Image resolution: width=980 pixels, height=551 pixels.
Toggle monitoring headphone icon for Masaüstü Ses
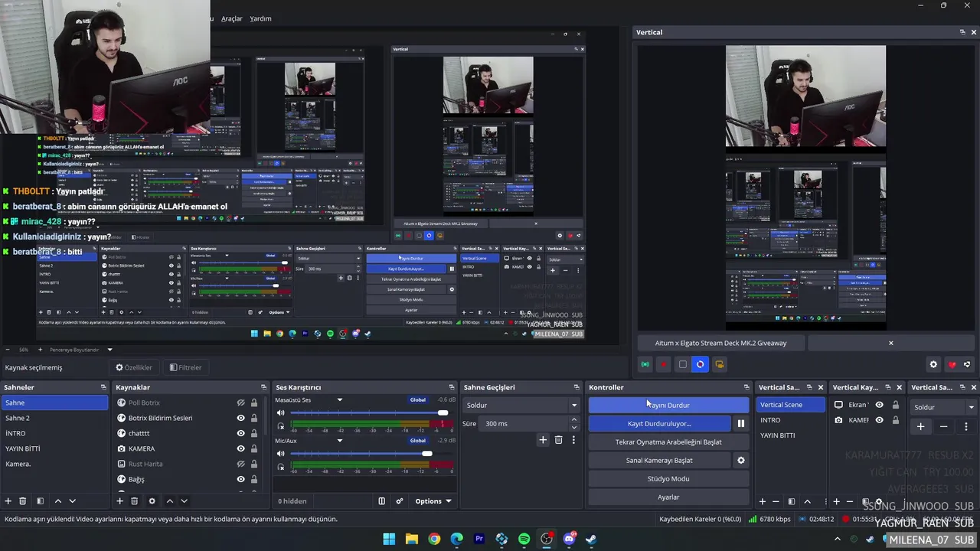(x=281, y=426)
